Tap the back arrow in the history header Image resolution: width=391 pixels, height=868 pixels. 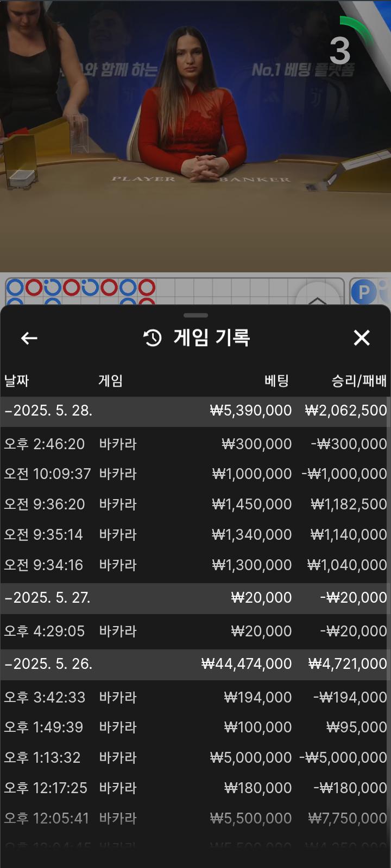coord(29,339)
